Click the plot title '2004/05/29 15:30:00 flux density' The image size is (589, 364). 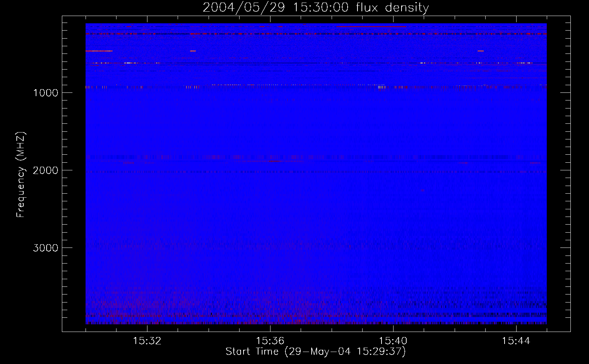tap(316, 7)
